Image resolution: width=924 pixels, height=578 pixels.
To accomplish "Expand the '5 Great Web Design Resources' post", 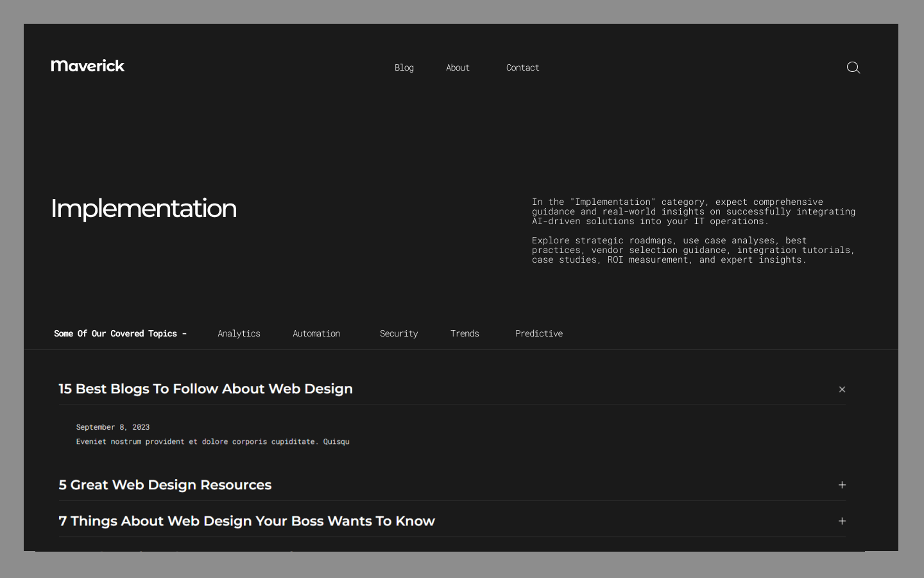I will (842, 485).
